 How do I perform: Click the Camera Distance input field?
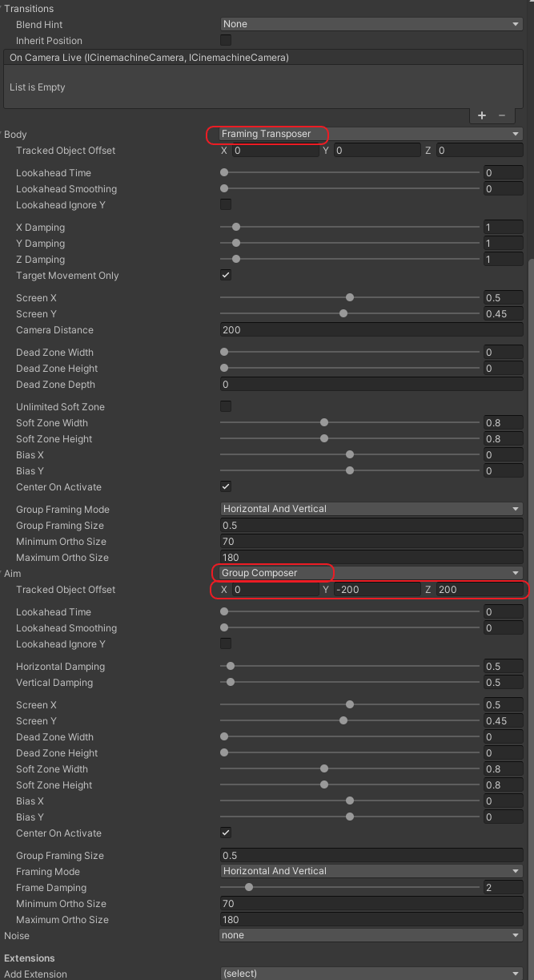pyautogui.click(x=371, y=329)
